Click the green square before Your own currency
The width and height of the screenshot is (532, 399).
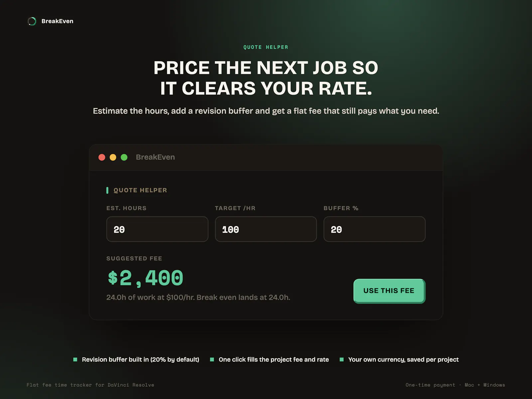pyautogui.click(x=341, y=359)
